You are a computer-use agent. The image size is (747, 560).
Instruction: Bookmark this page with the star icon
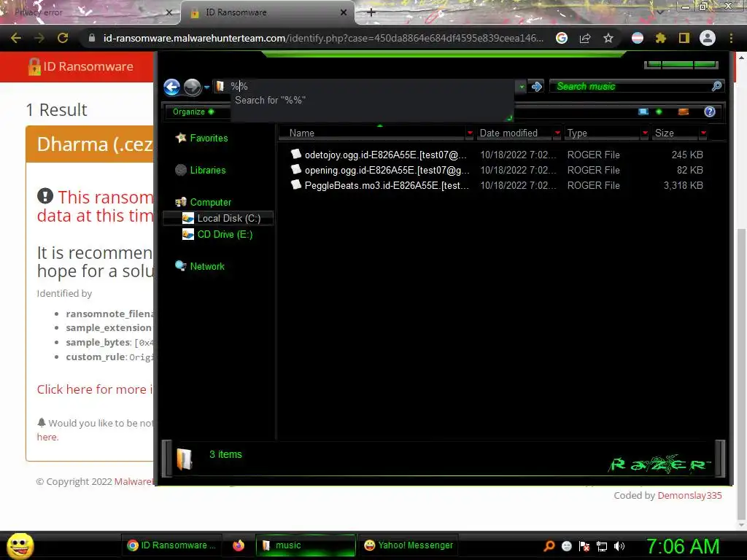tap(608, 38)
